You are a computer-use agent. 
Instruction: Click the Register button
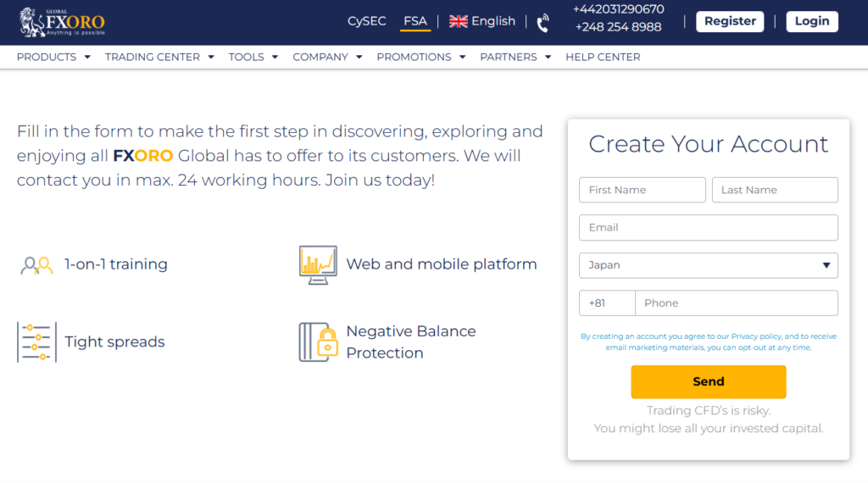click(x=730, y=21)
